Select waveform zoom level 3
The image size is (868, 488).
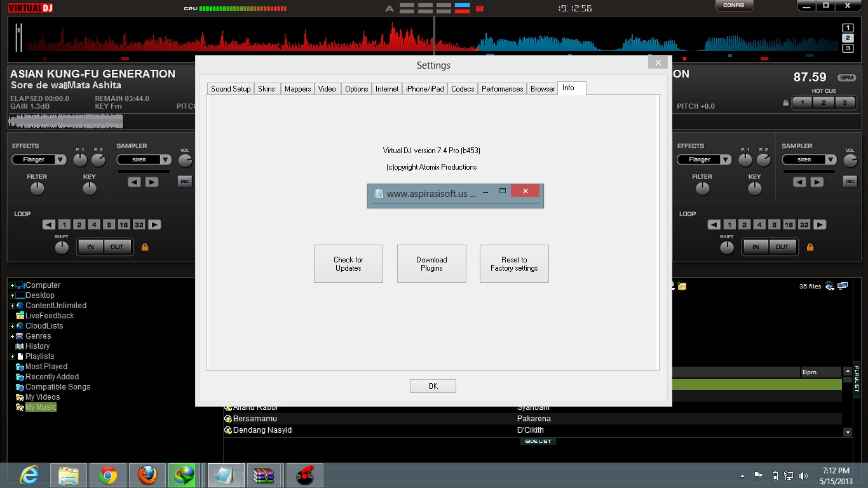pyautogui.click(x=848, y=48)
